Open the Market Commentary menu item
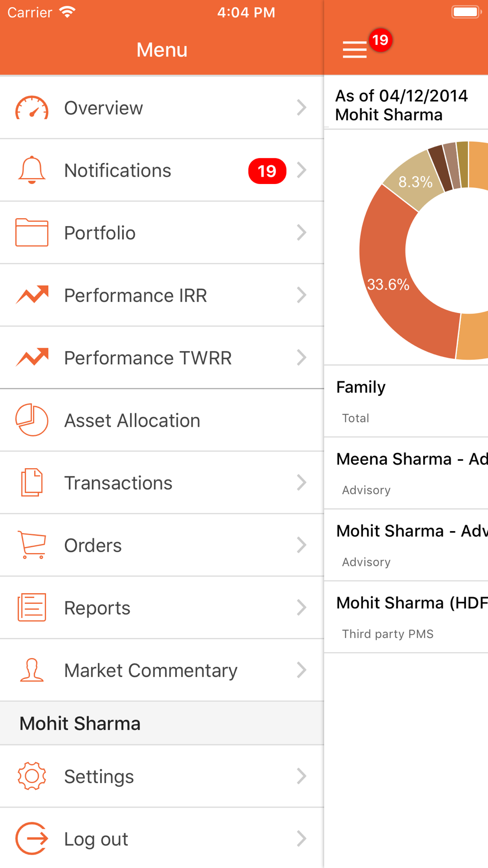This screenshot has width=488, height=868. coord(151,670)
